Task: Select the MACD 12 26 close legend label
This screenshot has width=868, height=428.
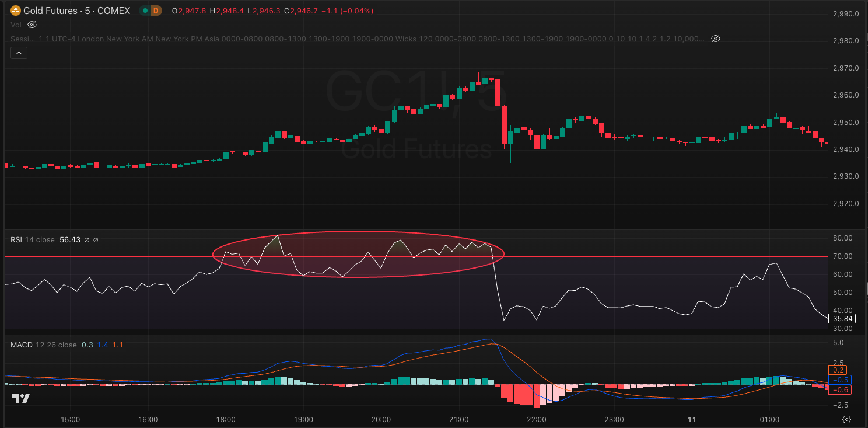Action: (44, 345)
